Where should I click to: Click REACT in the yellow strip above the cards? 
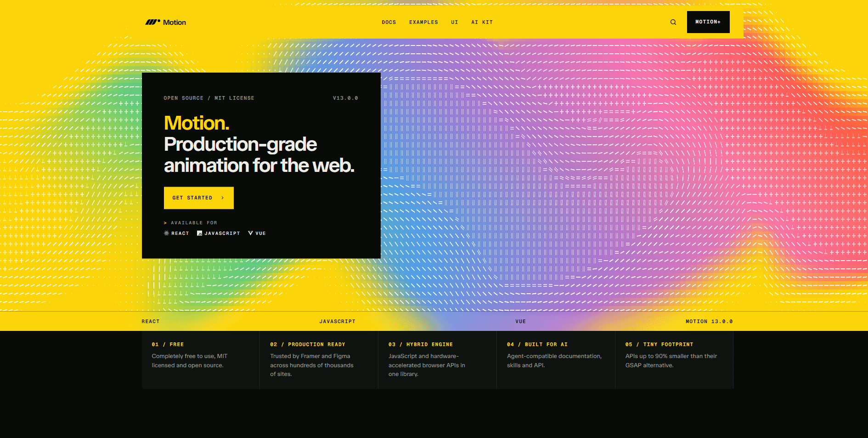151,322
